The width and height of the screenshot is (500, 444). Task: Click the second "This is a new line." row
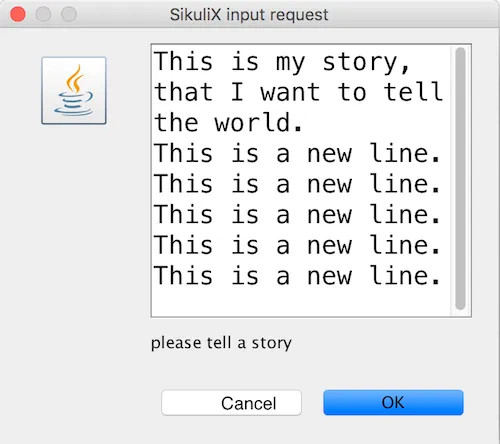[297, 184]
